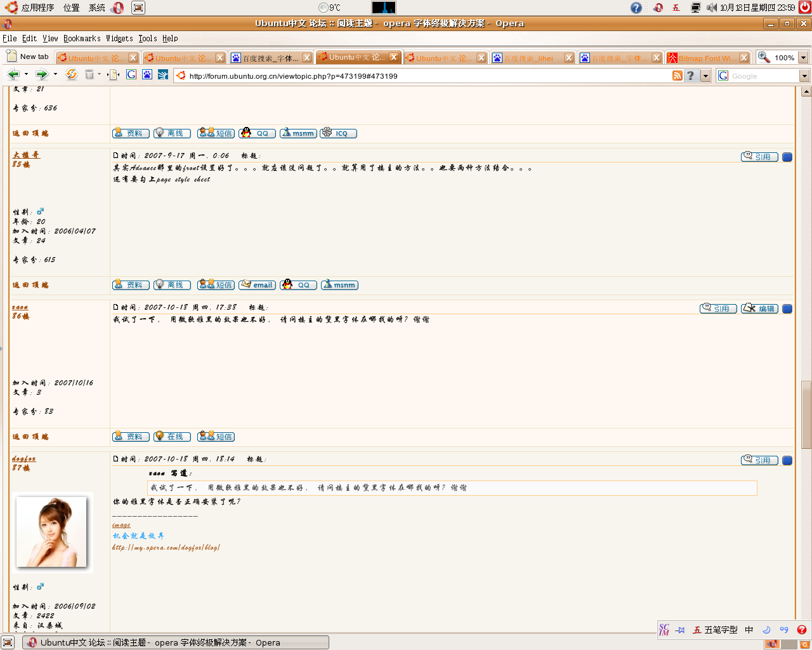Open the trash closed-tabs dropdown arrow

(100, 75)
